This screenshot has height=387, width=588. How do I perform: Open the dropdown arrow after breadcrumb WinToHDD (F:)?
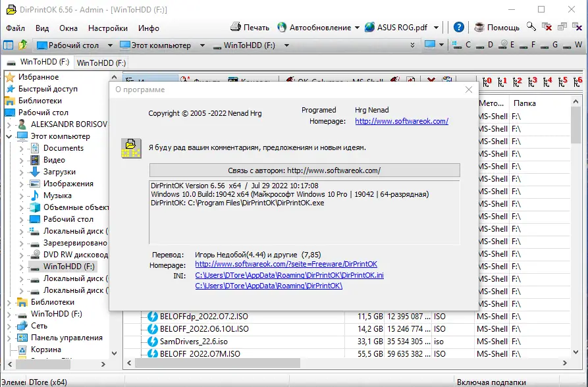point(286,45)
